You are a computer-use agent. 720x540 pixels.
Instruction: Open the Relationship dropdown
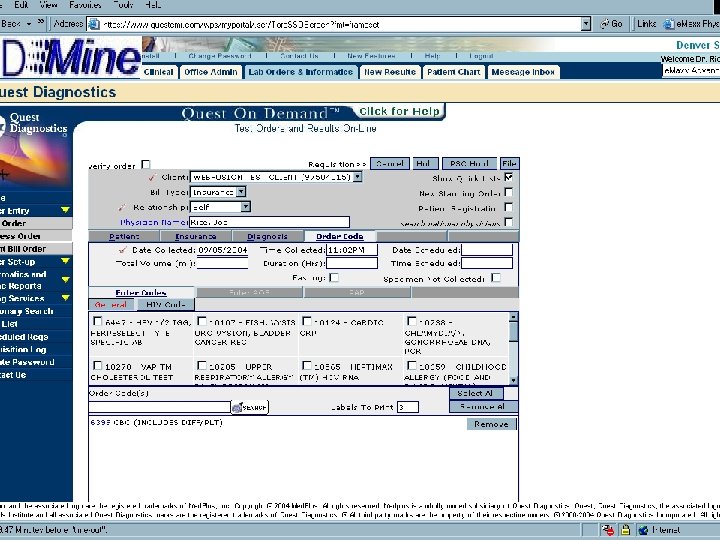click(246, 207)
